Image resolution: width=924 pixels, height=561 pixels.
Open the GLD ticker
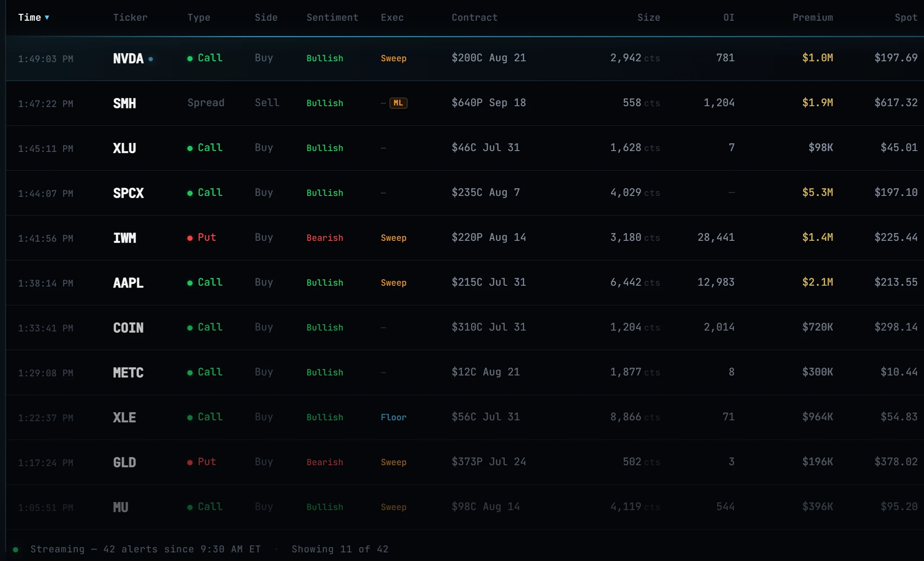tap(124, 463)
